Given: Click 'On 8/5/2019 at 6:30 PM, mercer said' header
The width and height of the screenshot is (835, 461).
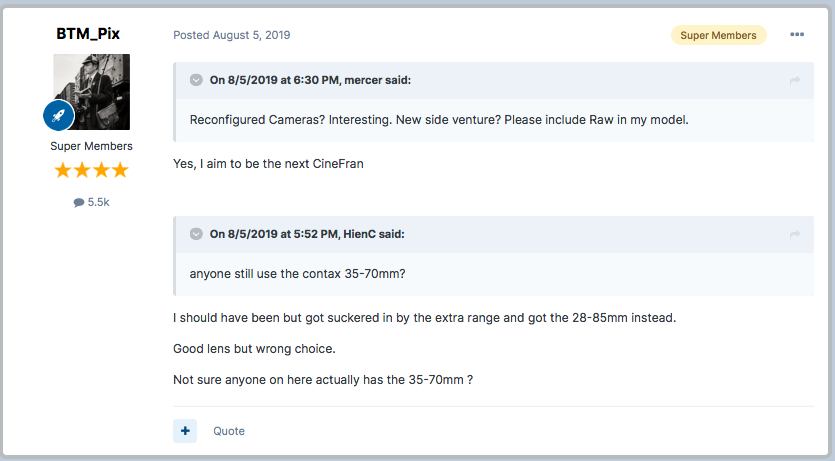Looking at the screenshot, I should pyautogui.click(x=310, y=80).
